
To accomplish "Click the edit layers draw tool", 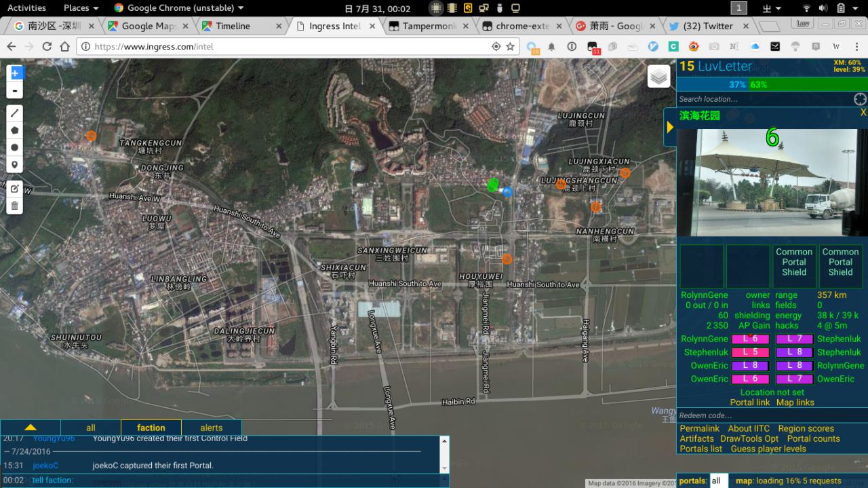I will 14,189.
